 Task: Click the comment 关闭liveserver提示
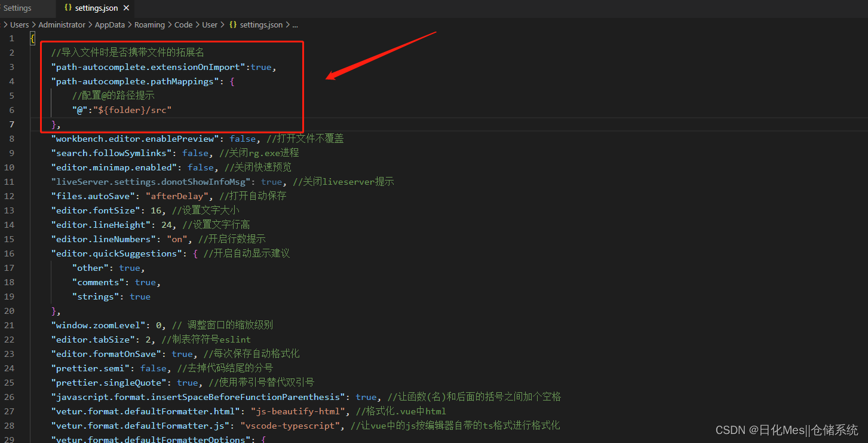pyautogui.click(x=343, y=182)
